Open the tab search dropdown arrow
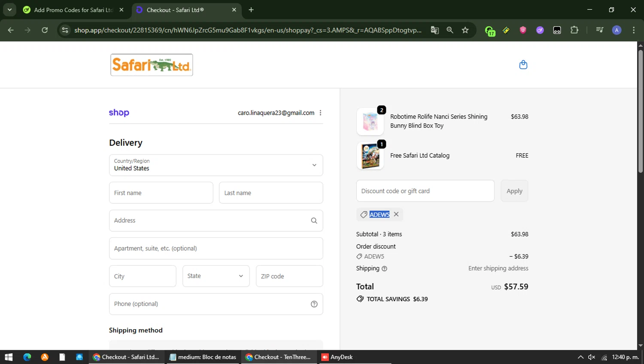644x364 pixels. (x=9, y=9)
